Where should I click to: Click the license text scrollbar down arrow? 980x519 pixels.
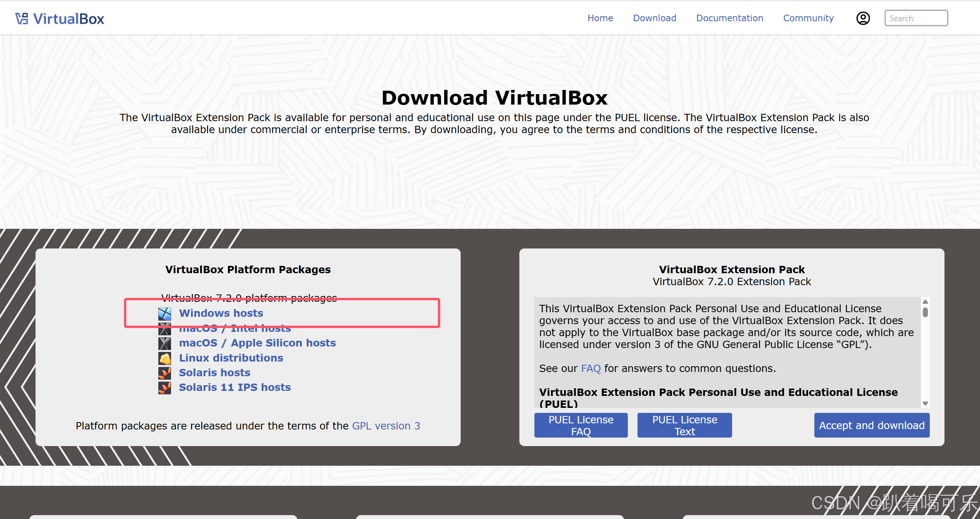(x=925, y=404)
